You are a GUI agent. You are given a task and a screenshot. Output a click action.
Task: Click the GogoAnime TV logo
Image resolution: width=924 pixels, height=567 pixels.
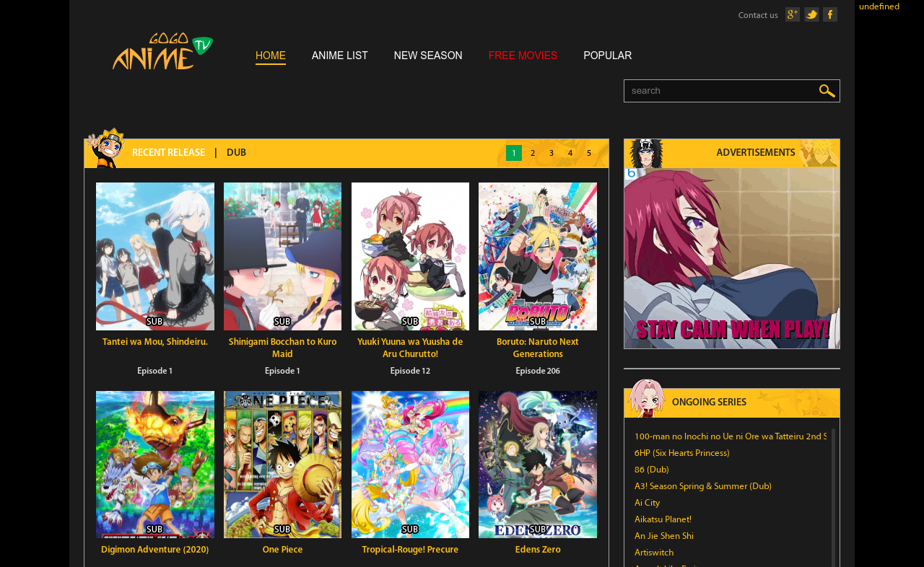tap(162, 50)
